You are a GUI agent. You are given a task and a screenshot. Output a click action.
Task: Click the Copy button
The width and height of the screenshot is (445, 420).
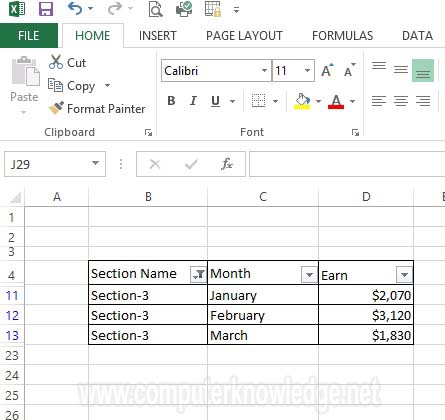pyautogui.click(x=72, y=86)
